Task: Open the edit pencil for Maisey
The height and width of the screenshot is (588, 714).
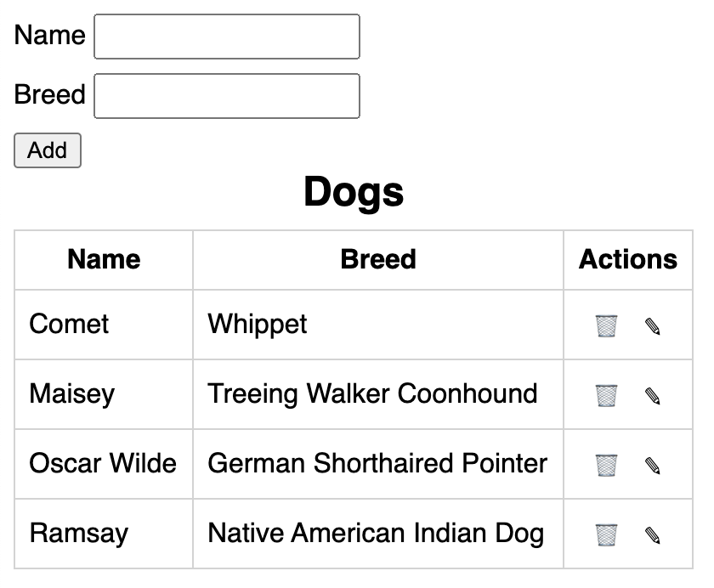Action: click(653, 394)
